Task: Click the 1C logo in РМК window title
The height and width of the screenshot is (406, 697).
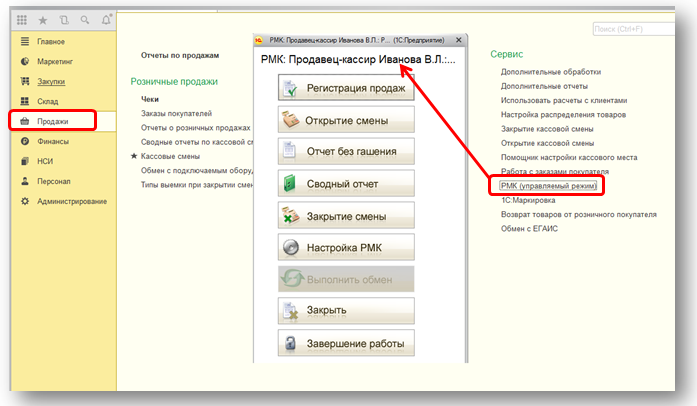Action: [x=259, y=40]
